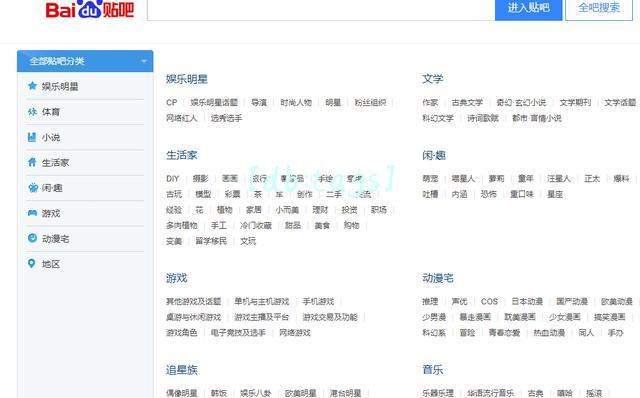Collapse the 全部贴吧分类 dropdown arrow
Viewport: 640px width, 398px height.
coord(144,62)
